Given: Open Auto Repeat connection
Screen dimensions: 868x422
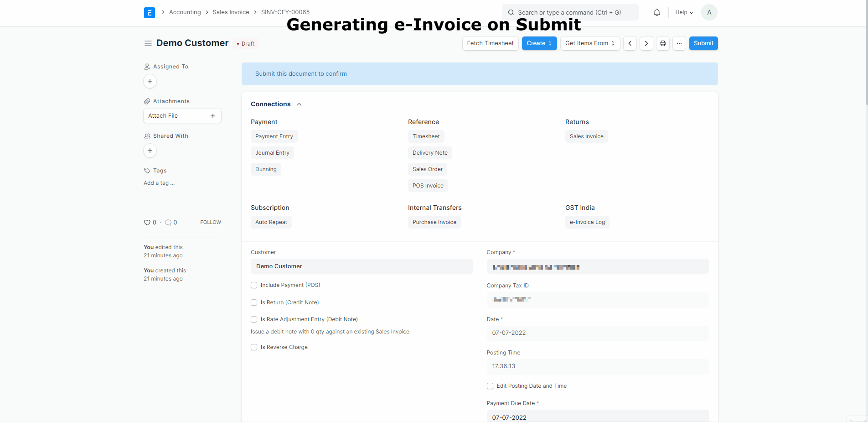Looking at the screenshot, I should [271, 222].
